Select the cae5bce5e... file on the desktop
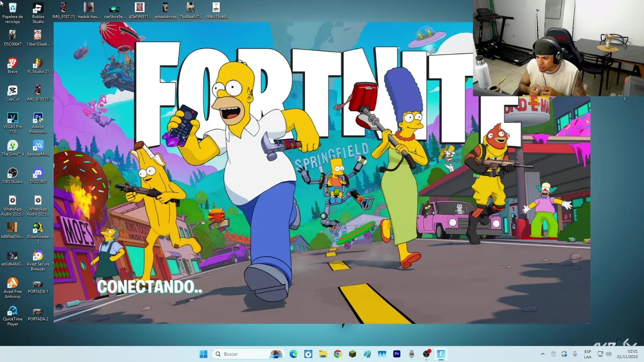This screenshot has height=362, width=644. [x=114, y=11]
